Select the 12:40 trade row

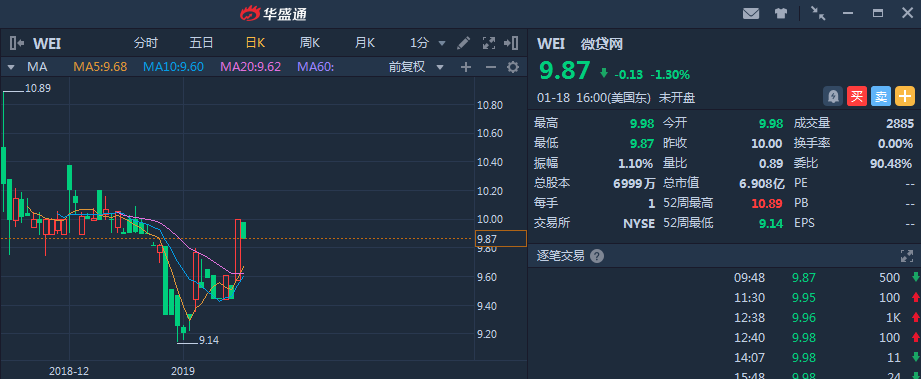pos(724,337)
